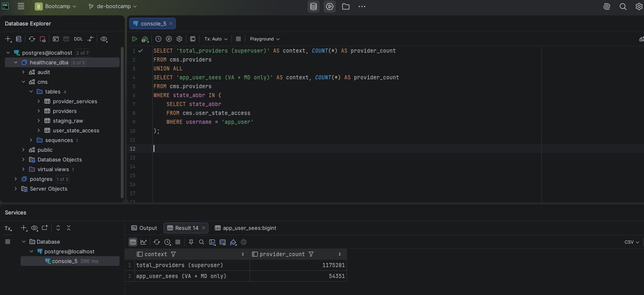644x295 pixels.
Task: Collapse the healthcare_dba database node
Action: (x=16, y=62)
